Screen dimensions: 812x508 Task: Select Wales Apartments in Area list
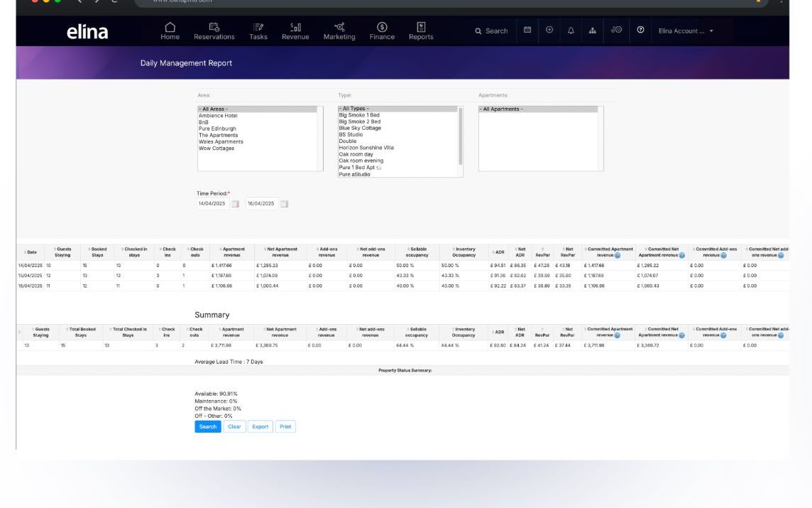(221, 142)
